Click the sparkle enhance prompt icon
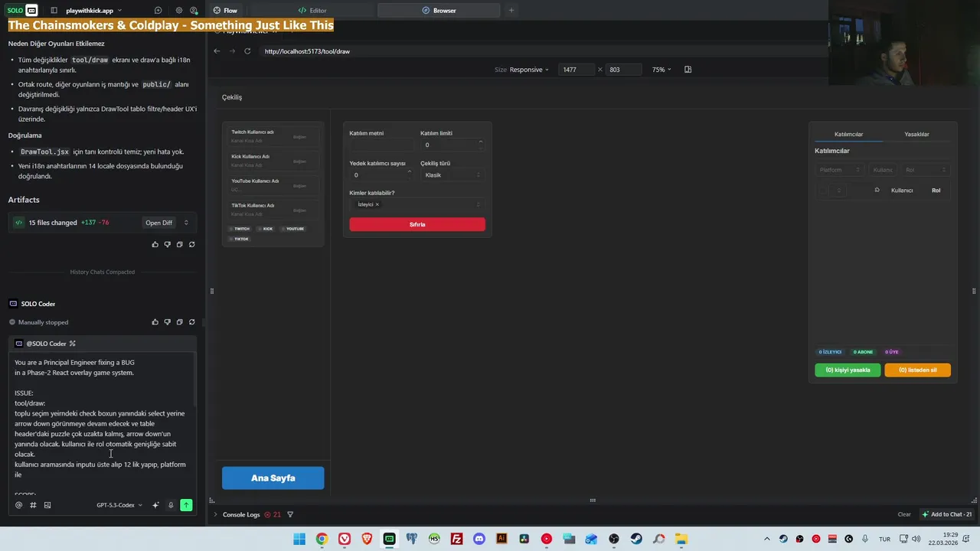The width and height of the screenshot is (980, 551). tap(155, 505)
